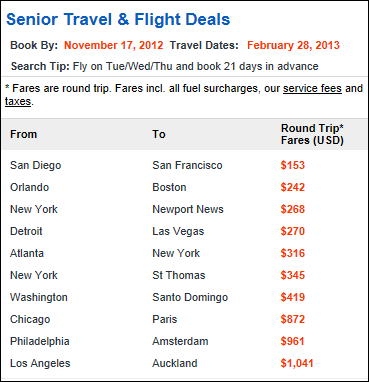Click the Senior Travel & Flight Deals heading

[118, 19]
